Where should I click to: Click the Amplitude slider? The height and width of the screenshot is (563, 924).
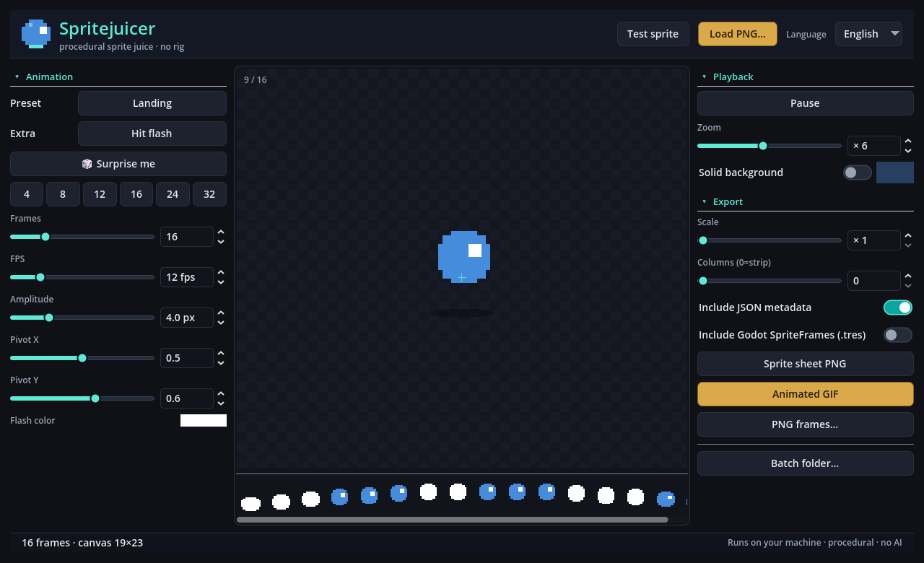point(82,318)
